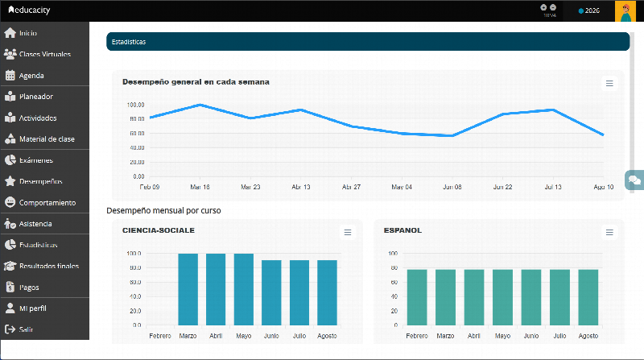Image resolution: width=644 pixels, height=360 pixels.
Task: Open Clases Virtuales menu item
Action: [x=45, y=54]
